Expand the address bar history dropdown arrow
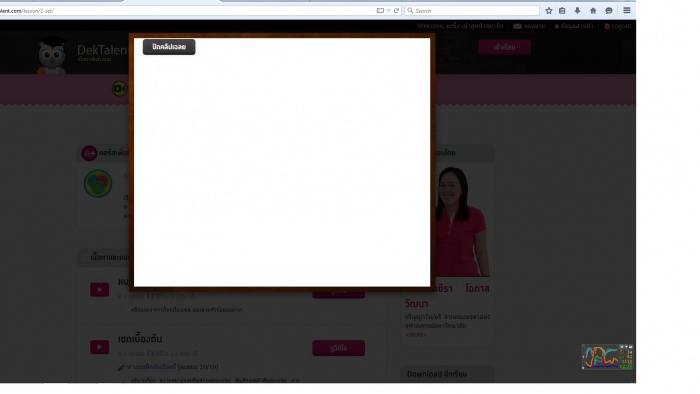This screenshot has width=700, height=394. tap(389, 11)
